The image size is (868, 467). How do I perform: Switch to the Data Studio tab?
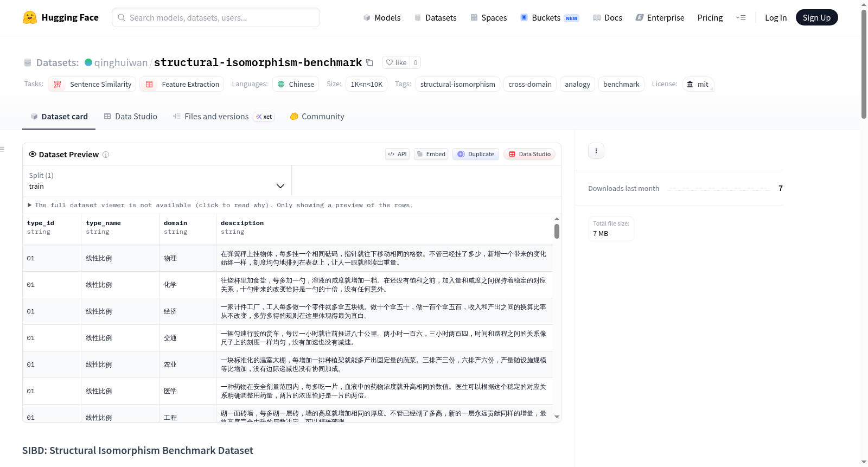[x=131, y=116]
